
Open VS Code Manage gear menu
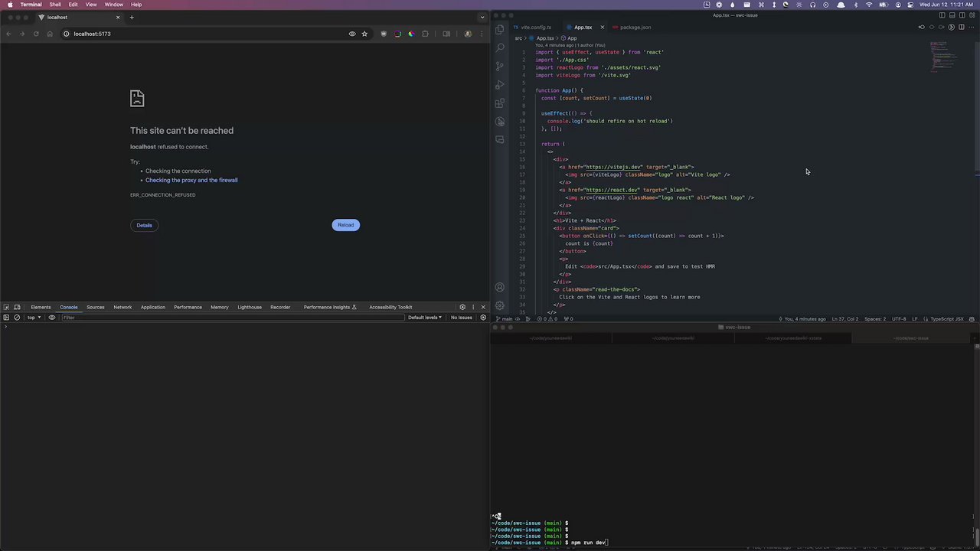(500, 305)
